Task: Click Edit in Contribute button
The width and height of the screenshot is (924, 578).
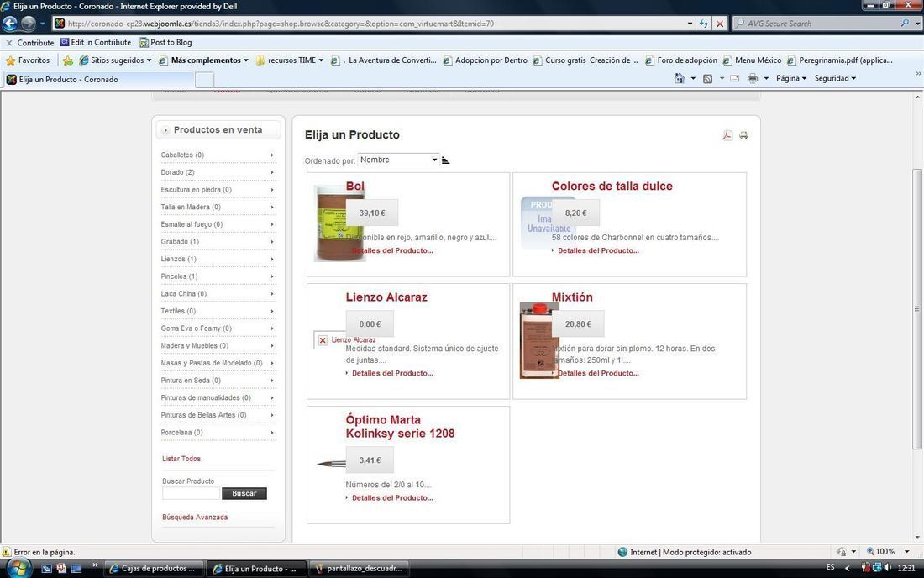Action: (x=96, y=42)
